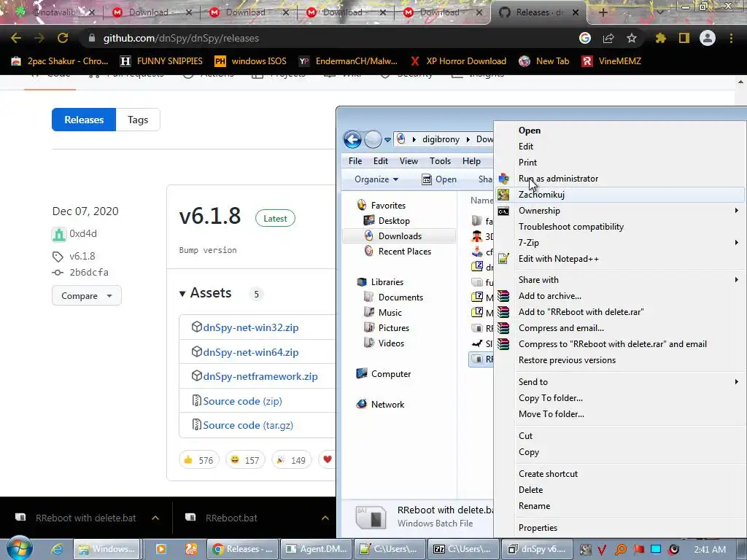The image size is (747, 560).
Task: Select Computer in navigation pane
Action: coord(391,374)
